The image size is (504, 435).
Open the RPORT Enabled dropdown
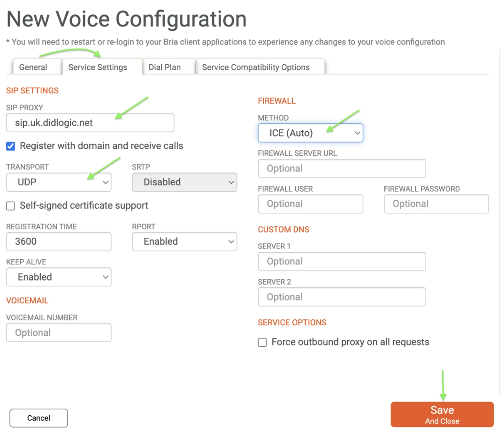pyautogui.click(x=184, y=241)
